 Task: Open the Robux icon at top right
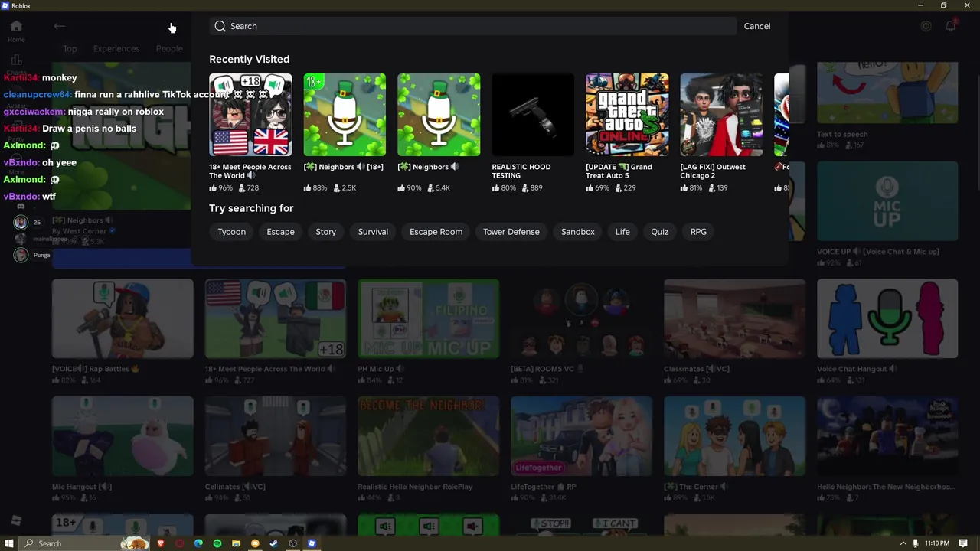click(926, 26)
